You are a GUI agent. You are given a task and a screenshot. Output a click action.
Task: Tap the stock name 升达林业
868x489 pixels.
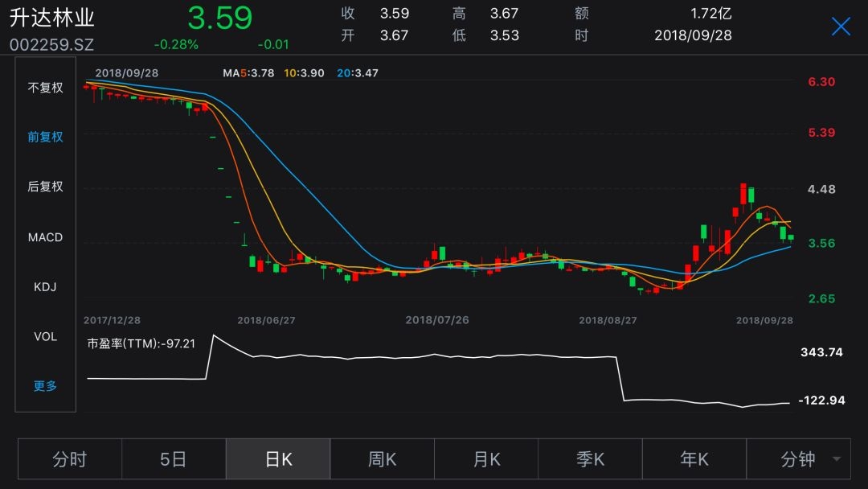tap(52, 18)
